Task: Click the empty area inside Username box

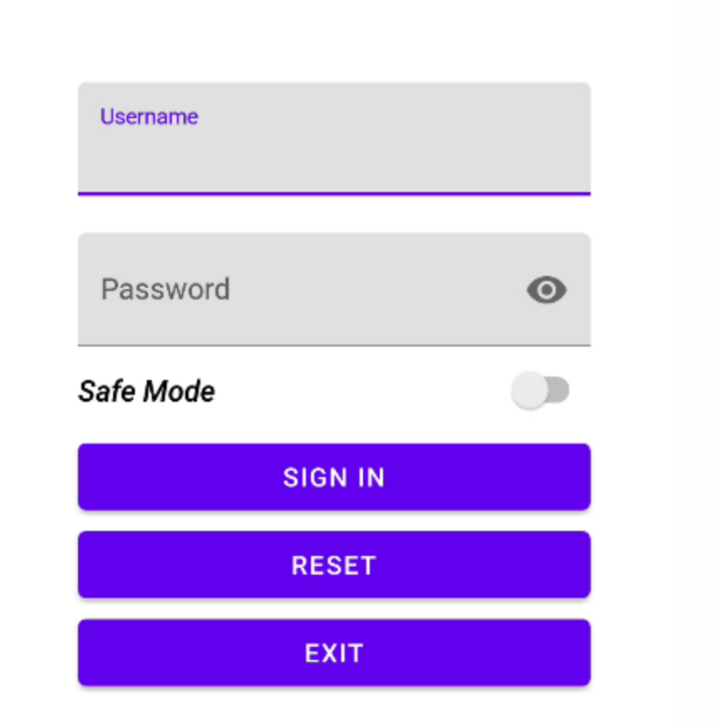Action: [334, 158]
